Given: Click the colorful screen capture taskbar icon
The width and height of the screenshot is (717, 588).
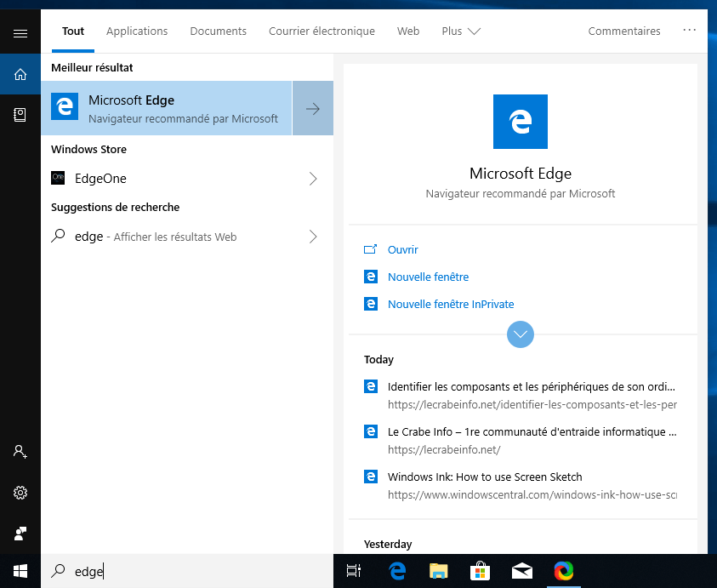Looking at the screenshot, I should (563, 571).
